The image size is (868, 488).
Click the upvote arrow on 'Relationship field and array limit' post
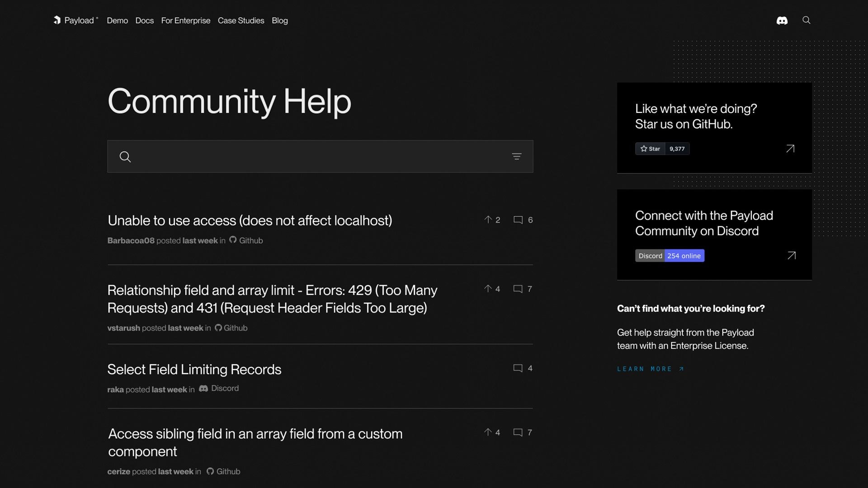[x=488, y=289]
